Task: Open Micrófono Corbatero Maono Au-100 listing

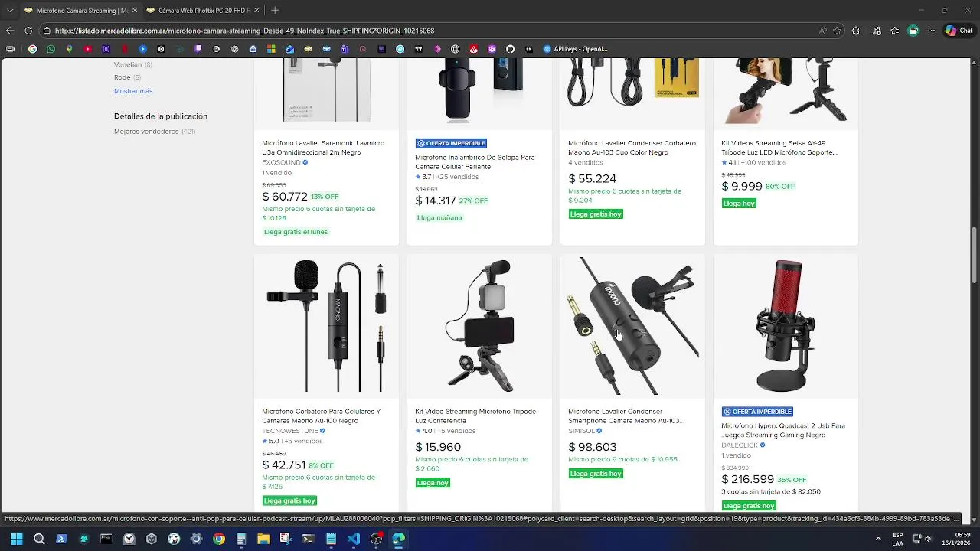Action: (x=321, y=416)
